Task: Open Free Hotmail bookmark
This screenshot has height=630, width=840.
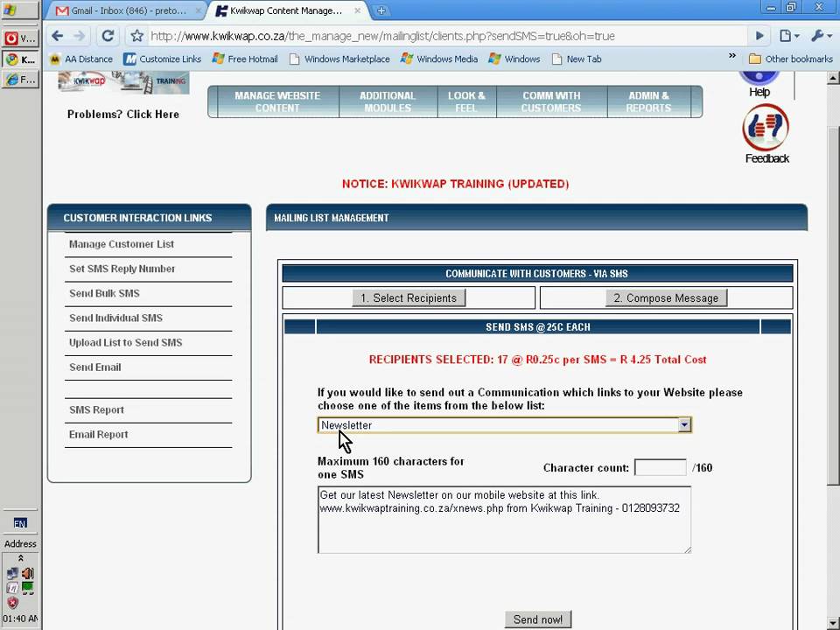Action: [x=245, y=59]
